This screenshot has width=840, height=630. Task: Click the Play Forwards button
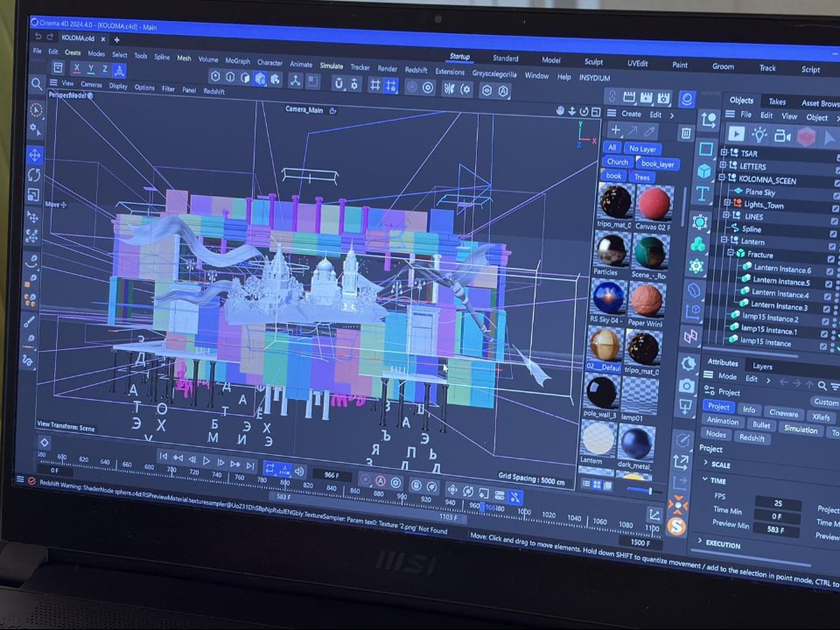(206, 461)
